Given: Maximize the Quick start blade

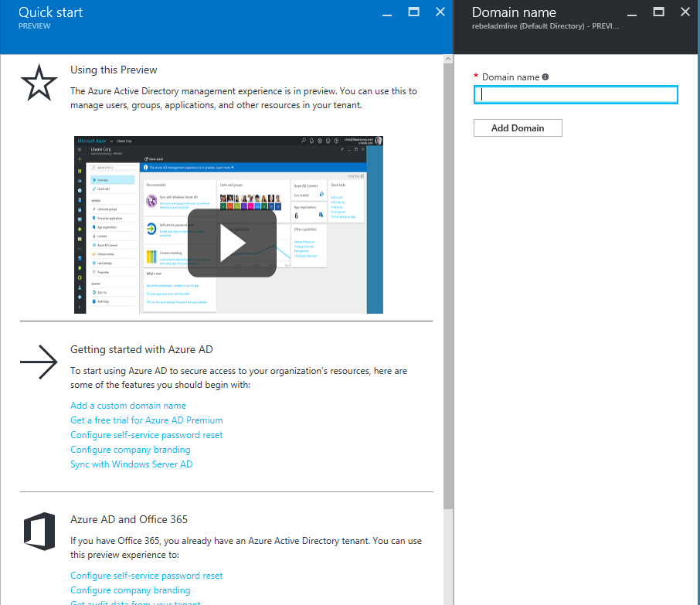Looking at the screenshot, I should 414,12.
